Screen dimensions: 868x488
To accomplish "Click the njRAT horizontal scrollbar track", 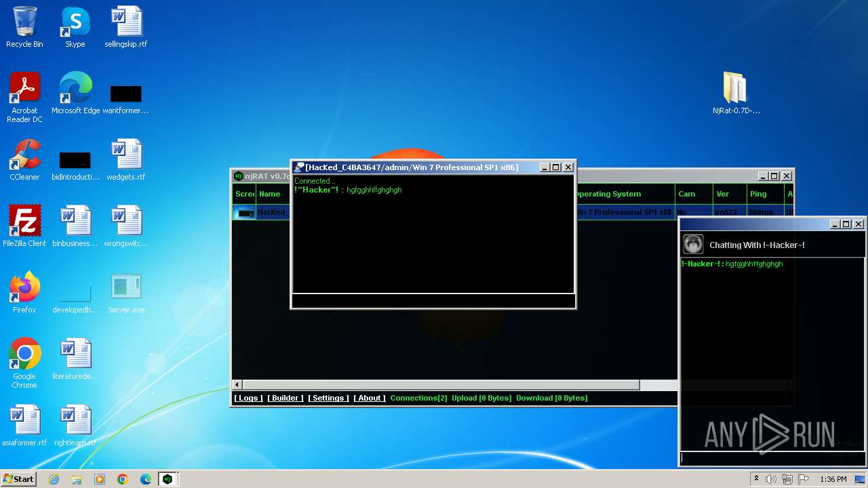I will (x=658, y=385).
